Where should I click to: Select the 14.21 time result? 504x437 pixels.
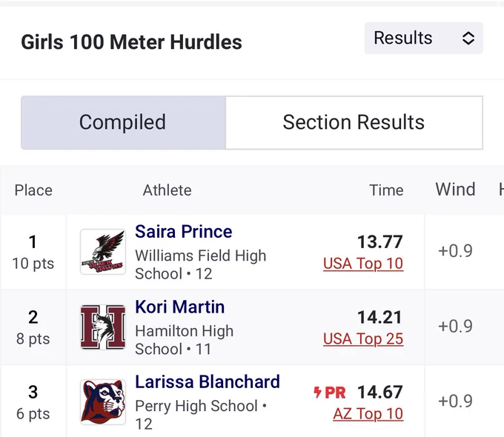click(x=380, y=318)
